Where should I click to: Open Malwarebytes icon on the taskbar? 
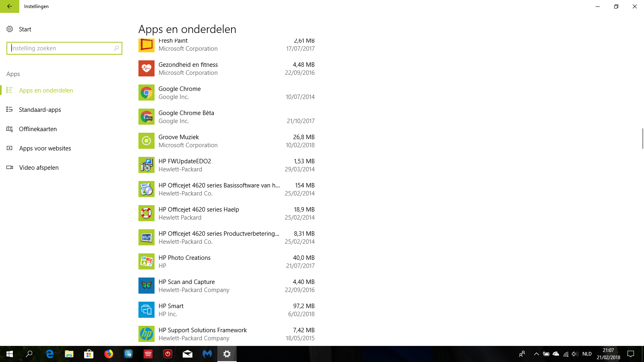click(207, 354)
